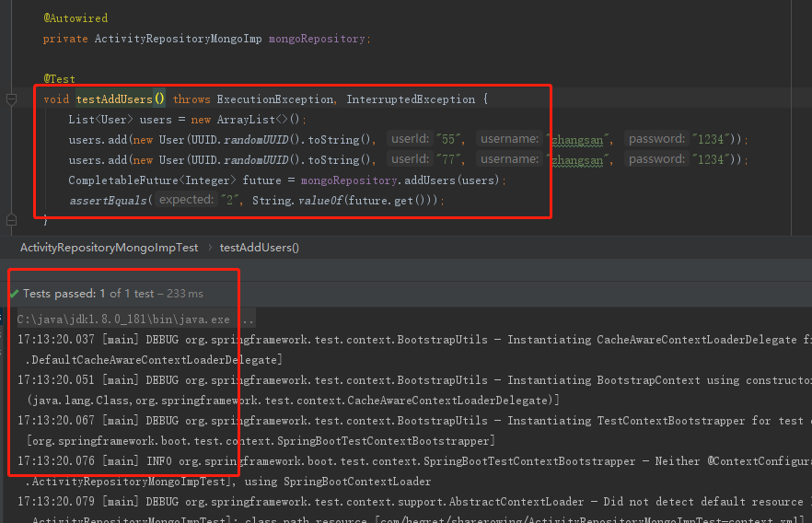Click the ActivityRepositoryMongoImp type in field declaration
The image size is (812, 523).
[179, 39]
